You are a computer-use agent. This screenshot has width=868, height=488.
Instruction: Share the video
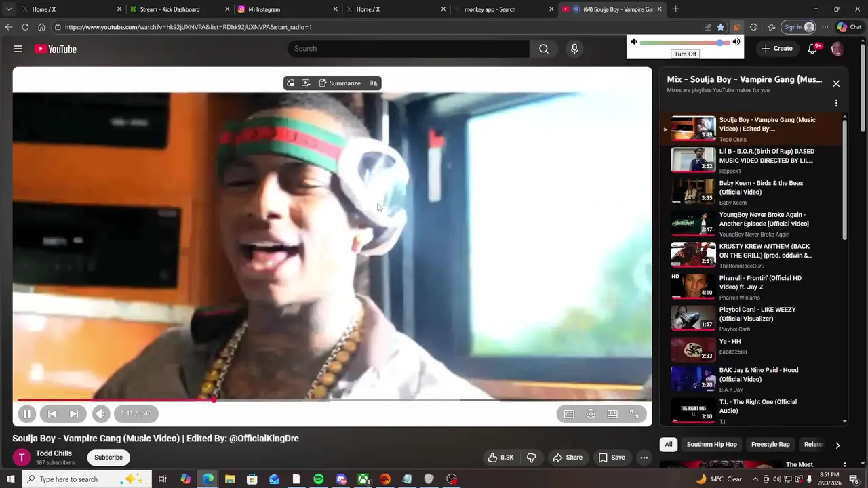(x=568, y=457)
